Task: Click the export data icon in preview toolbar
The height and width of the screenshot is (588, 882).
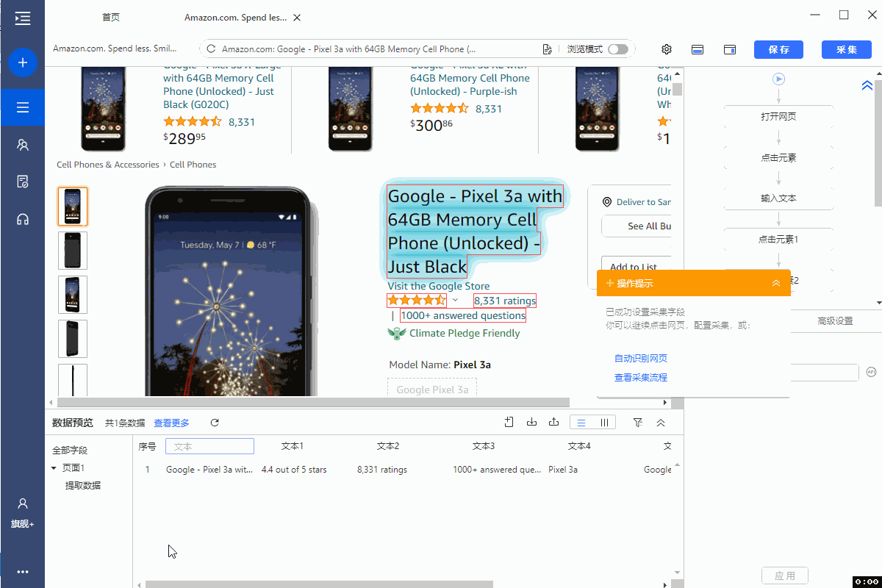Action: coord(554,422)
